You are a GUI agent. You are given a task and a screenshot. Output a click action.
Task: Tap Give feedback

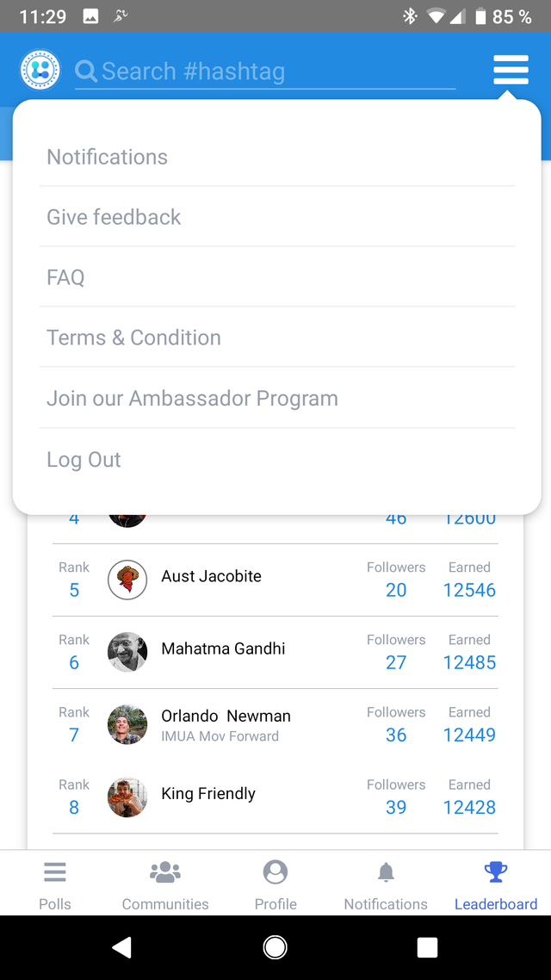(x=113, y=217)
